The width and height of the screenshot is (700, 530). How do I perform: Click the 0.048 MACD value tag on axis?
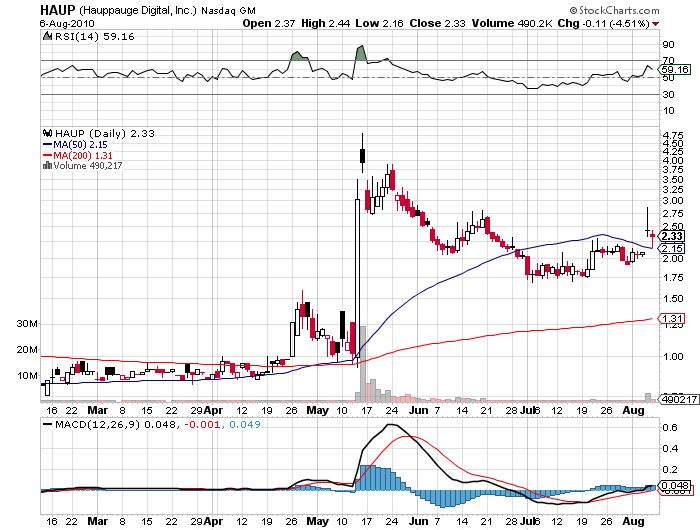[675, 486]
